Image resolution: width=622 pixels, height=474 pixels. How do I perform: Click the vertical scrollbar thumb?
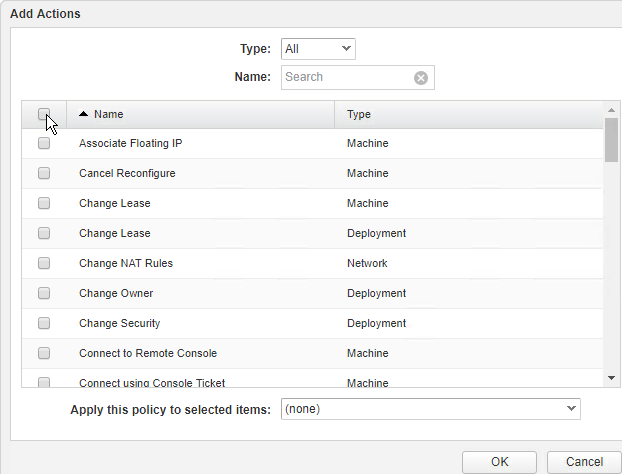(x=611, y=139)
